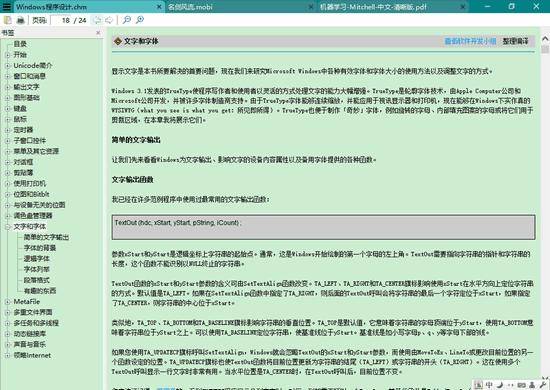The image size is (550, 390).
Task: Click 整理编译 text in header bar
Action: click(515, 41)
